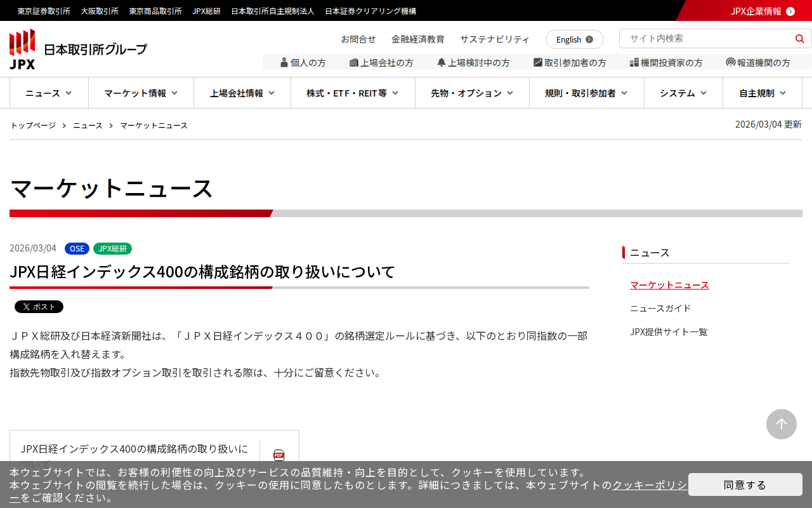Click the search magnifier icon
The image size is (812, 508).
(800, 39)
